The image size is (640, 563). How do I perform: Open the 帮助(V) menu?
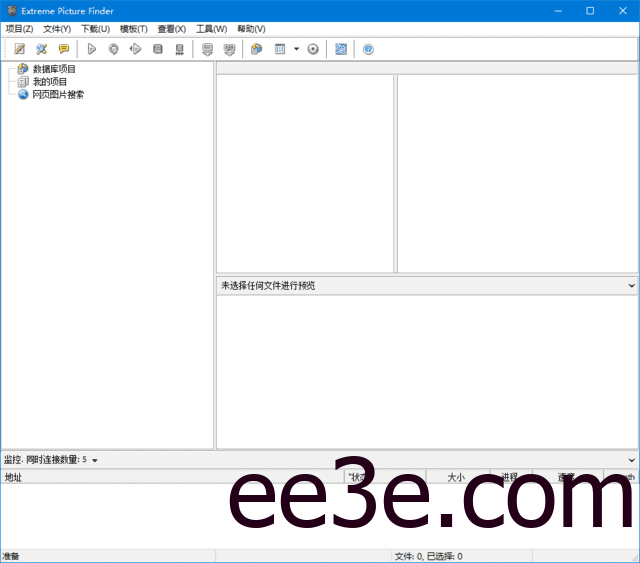[x=251, y=29]
